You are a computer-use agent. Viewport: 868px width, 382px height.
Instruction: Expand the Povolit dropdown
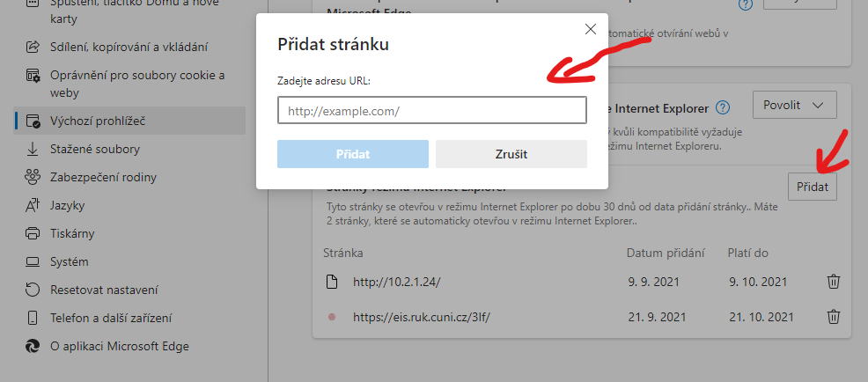point(794,105)
